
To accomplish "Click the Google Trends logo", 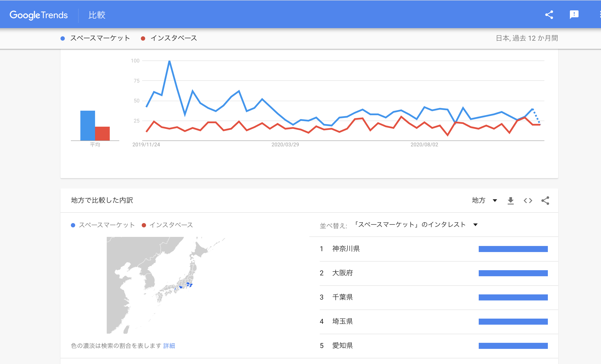I will [38, 15].
